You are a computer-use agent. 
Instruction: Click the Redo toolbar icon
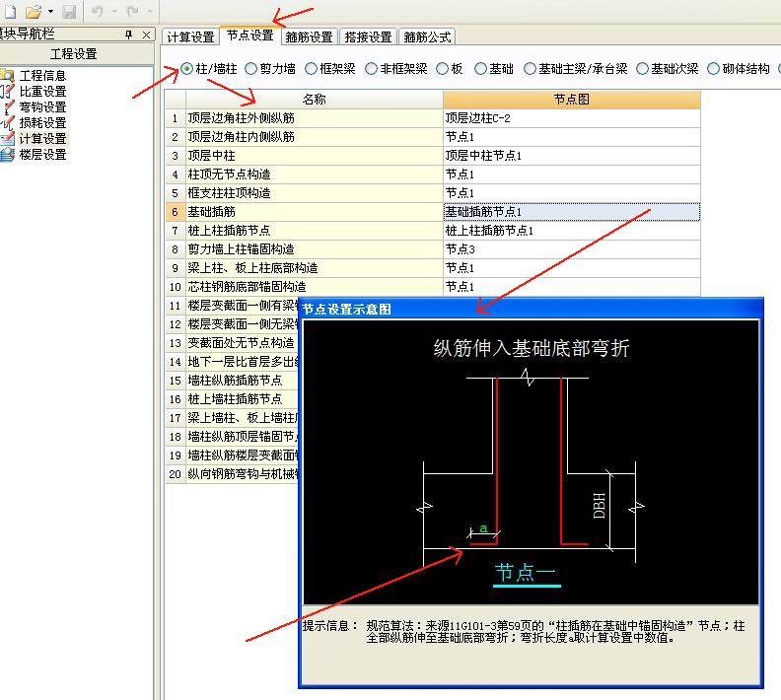pyautogui.click(x=132, y=11)
